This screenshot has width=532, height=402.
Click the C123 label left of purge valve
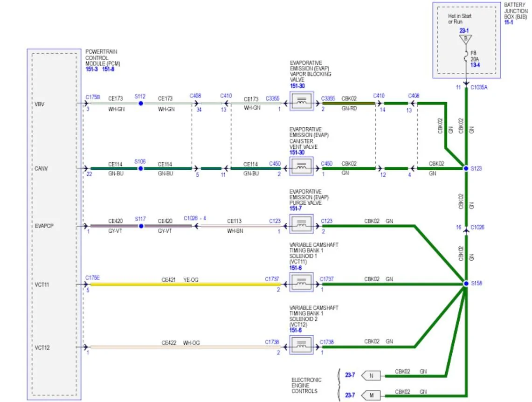275,221
